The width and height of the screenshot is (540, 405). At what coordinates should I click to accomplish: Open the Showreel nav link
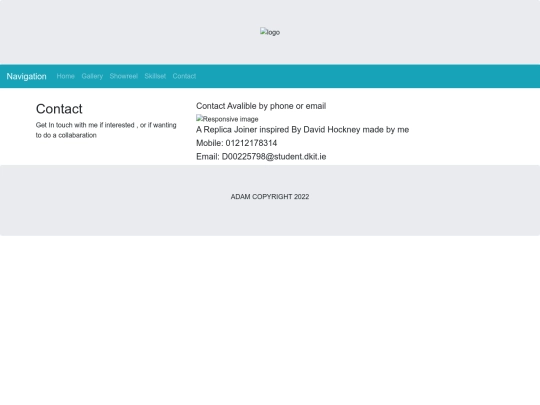pyautogui.click(x=124, y=76)
